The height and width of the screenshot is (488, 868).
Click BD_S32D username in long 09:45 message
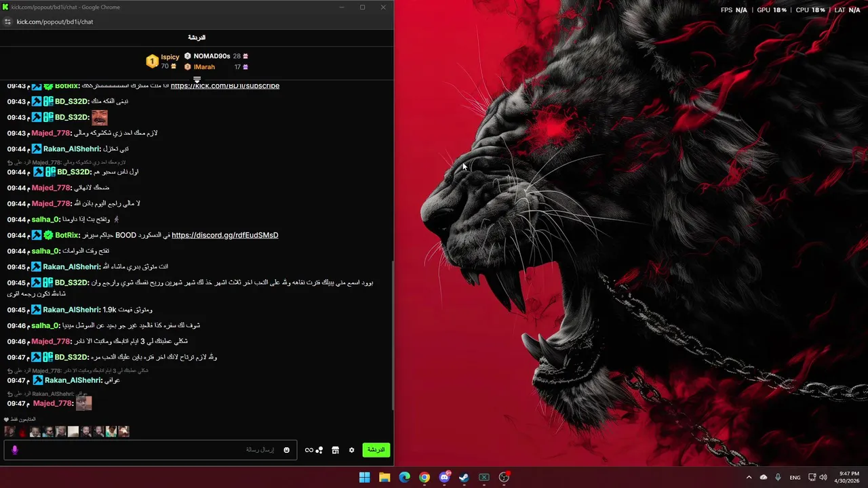[72, 283]
